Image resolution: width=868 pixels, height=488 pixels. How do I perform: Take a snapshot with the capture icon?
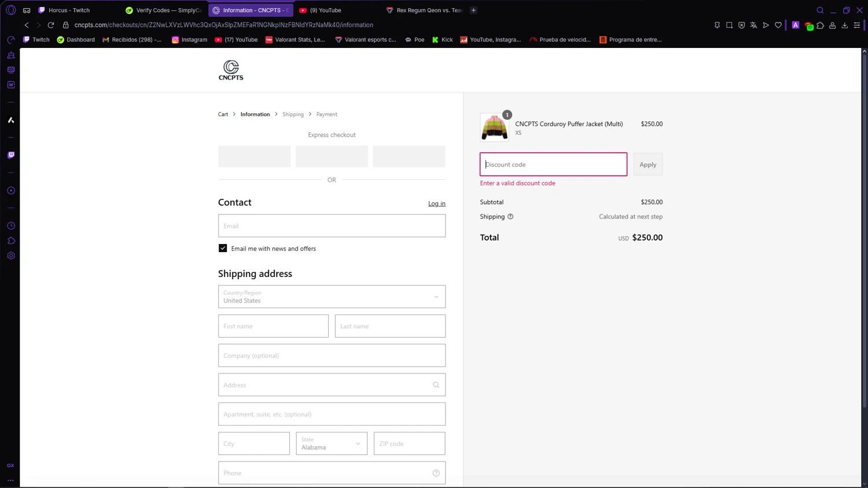729,25
